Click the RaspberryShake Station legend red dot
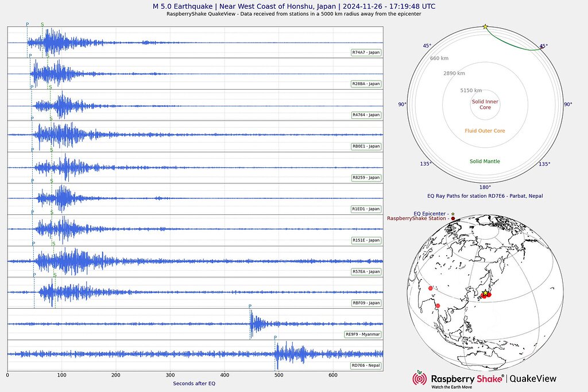Image resolution: width=588 pixels, height=392 pixels. [452, 218]
